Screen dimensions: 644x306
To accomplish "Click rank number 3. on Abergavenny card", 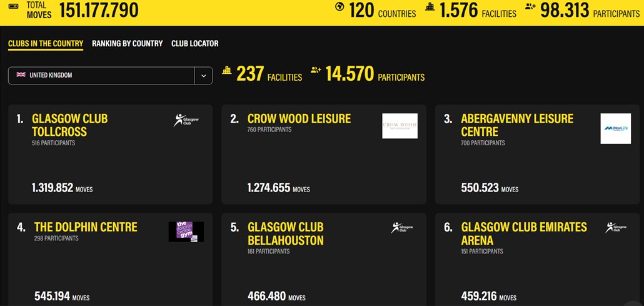I will point(448,120).
